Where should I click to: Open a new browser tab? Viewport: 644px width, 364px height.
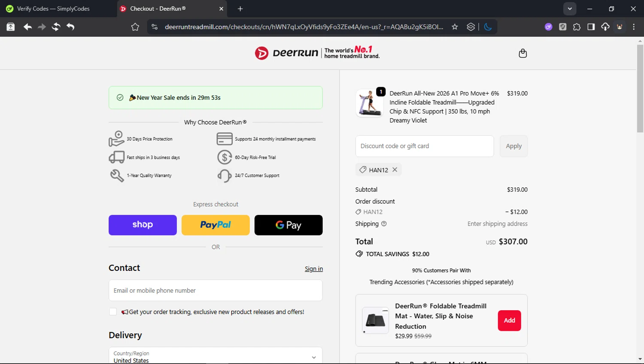tap(240, 9)
